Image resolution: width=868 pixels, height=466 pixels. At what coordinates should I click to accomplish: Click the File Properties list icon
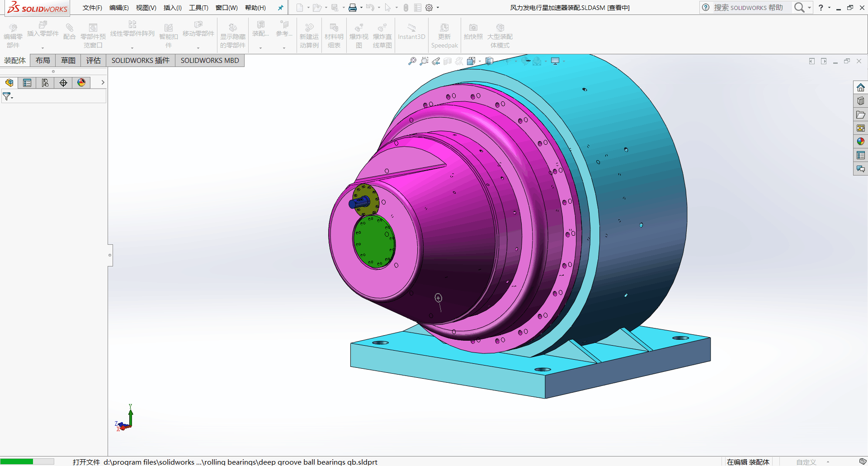pos(418,8)
